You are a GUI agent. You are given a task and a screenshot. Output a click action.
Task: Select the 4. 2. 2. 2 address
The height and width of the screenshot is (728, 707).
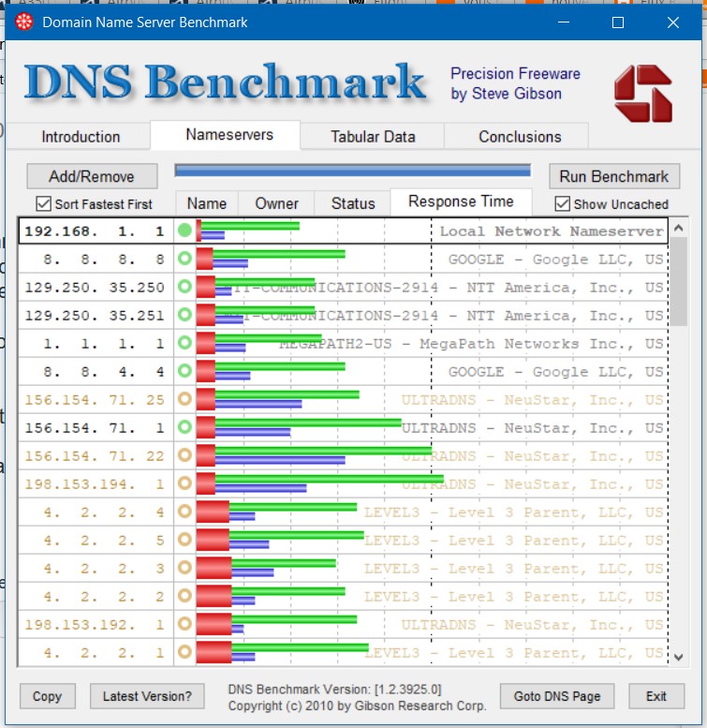tap(104, 596)
